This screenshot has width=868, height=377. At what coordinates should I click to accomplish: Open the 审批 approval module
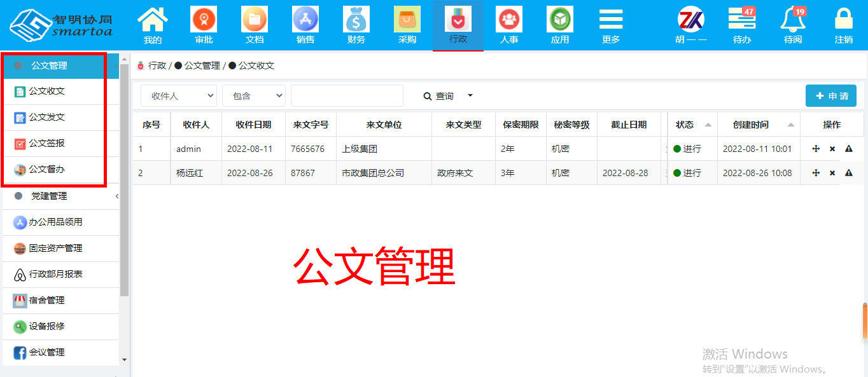click(204, 25)
